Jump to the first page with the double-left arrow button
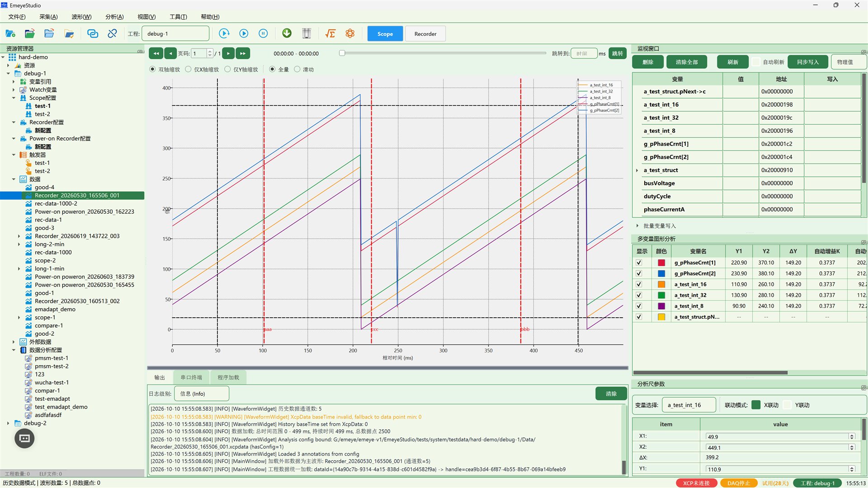The height and width of the screenshot is (488, 868). pos(156,53)
